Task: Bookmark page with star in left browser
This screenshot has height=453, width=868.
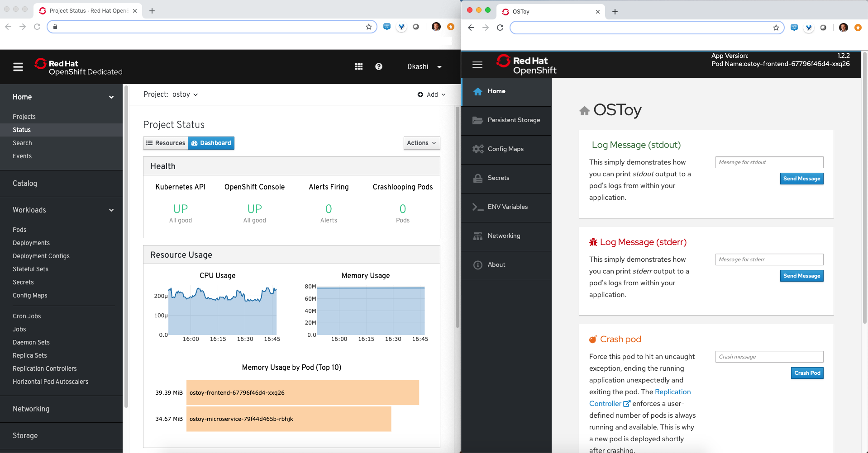Action: tap(369, 27)
